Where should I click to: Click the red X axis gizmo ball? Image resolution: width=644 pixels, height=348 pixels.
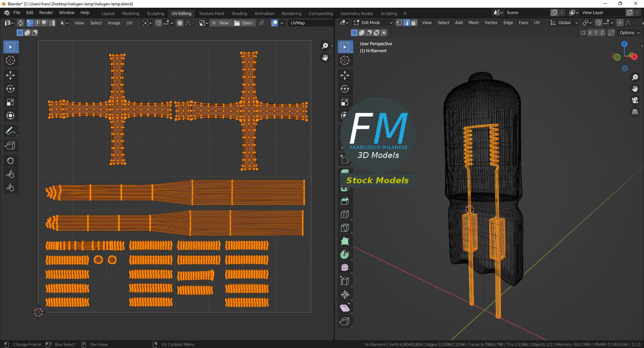click(634, 57)
